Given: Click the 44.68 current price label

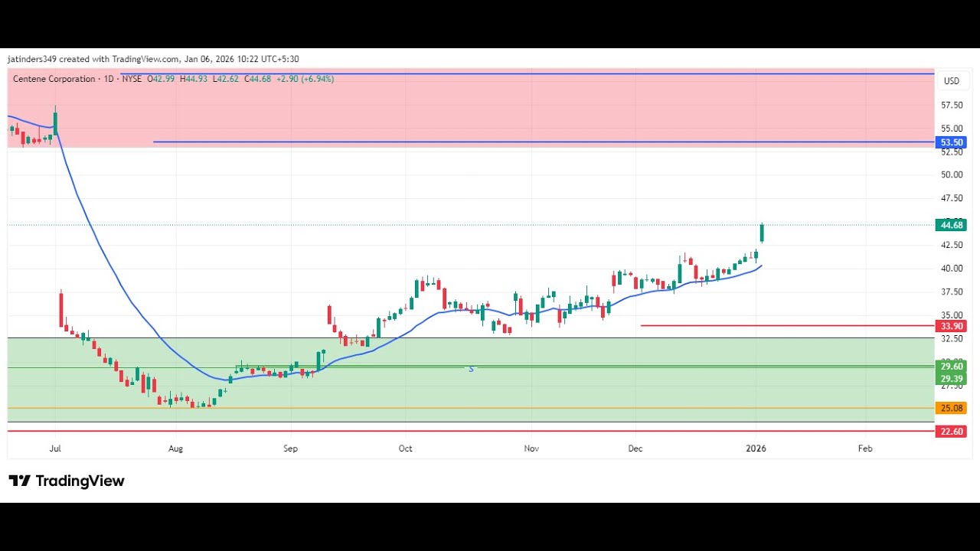Looking at the screenshot, I should tap(952, 225).
